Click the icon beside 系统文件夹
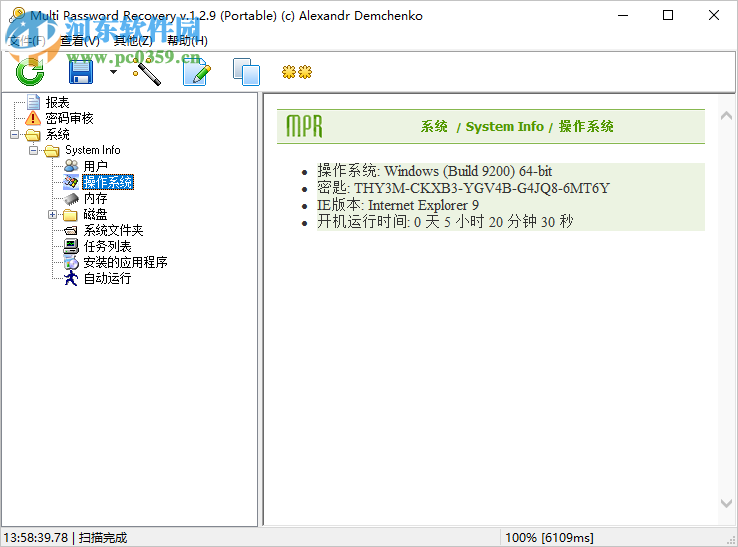Screen dimensions: 738x547 tap(71, 231)
